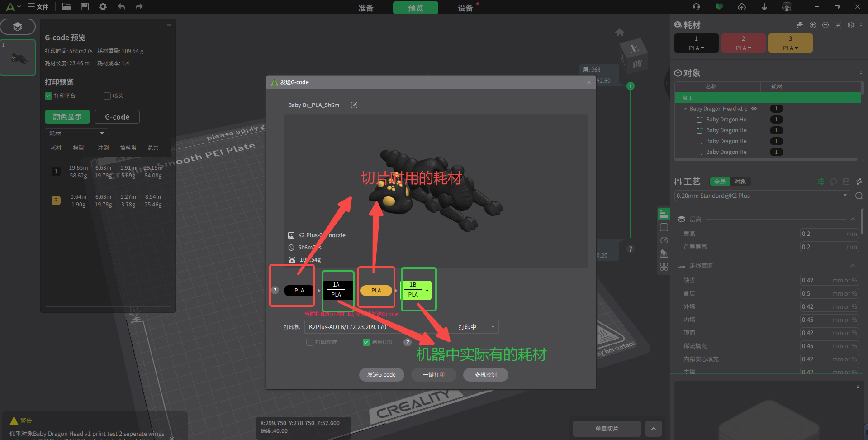Click the 发送G-code button
The width and height of the screenshot is (868, 440).
click(x=381, y=375)
